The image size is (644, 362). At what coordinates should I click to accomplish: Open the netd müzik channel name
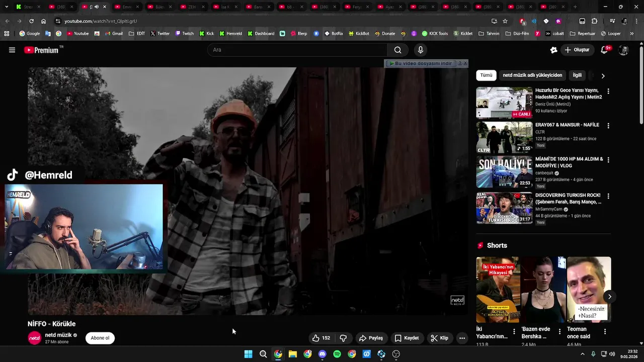point(58,335)
